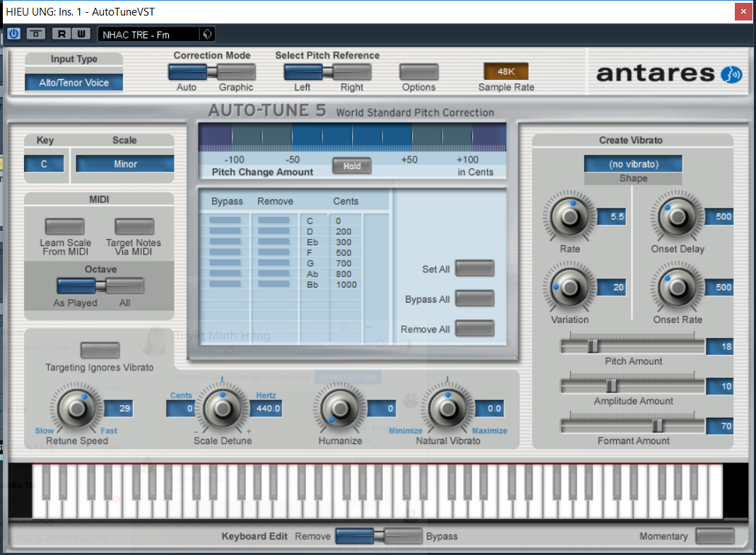
Task: Switch Correction Mode Auto/Graphic toggle
Action: [212, 73]
